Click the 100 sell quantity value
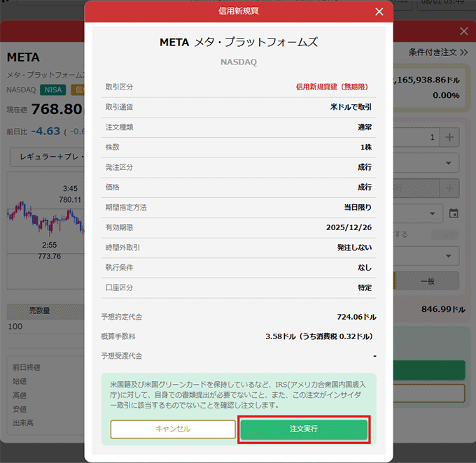The image size is (476, 463). click(15, 327)
